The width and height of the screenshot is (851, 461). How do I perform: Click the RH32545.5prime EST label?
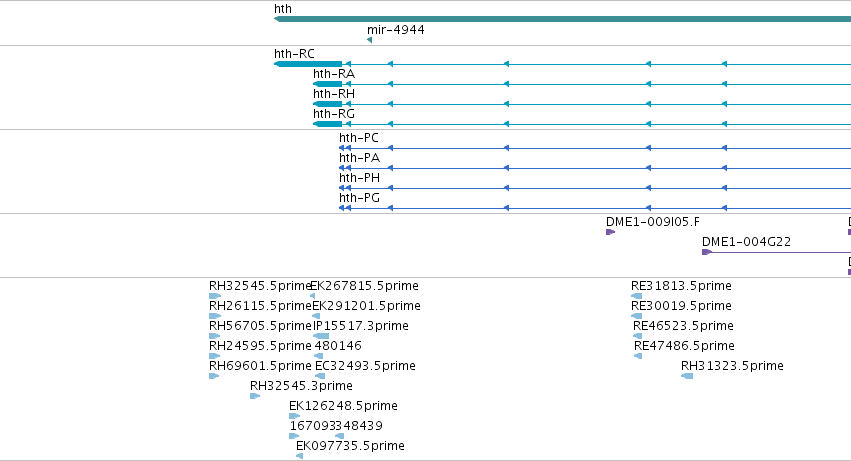tap(260, 286)
